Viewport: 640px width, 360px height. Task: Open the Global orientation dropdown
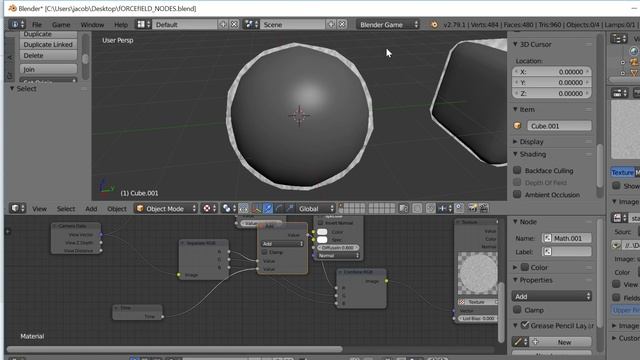click(x=315, y=209)
